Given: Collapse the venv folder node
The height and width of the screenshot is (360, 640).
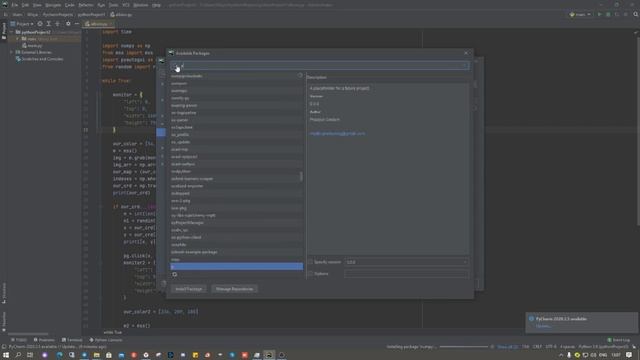Looking at the screenshot, I should (x=18, y=39).
